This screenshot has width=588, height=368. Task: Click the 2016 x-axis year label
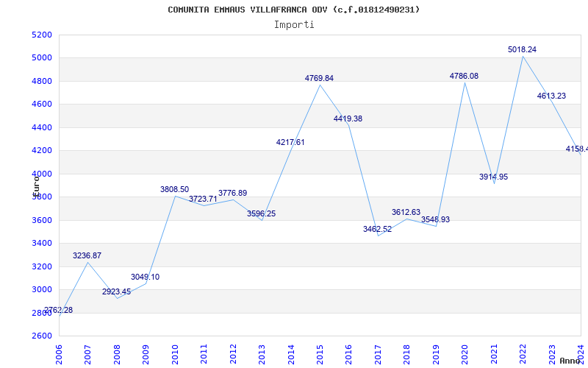pyautogui.click(x=348, y=355)
